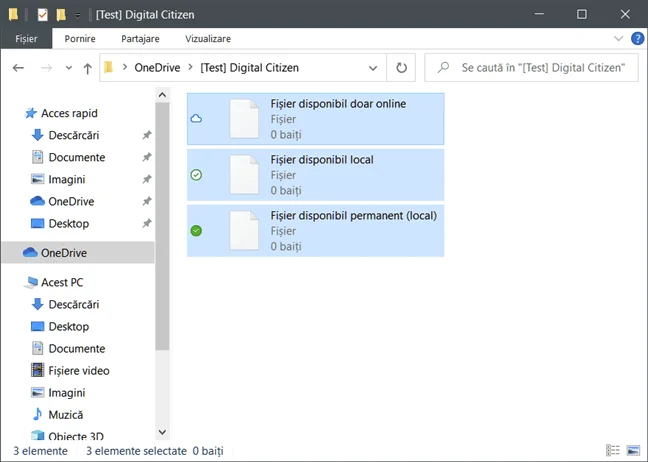Click navigation pane scroll down arrow
648x462 pixels.
162,432
